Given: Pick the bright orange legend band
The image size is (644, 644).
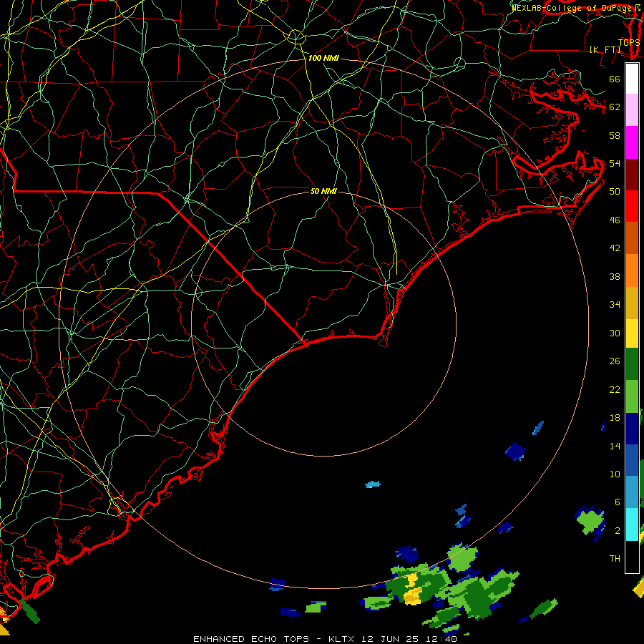Looking at the screenshot, I should click(x=632, y=270).
